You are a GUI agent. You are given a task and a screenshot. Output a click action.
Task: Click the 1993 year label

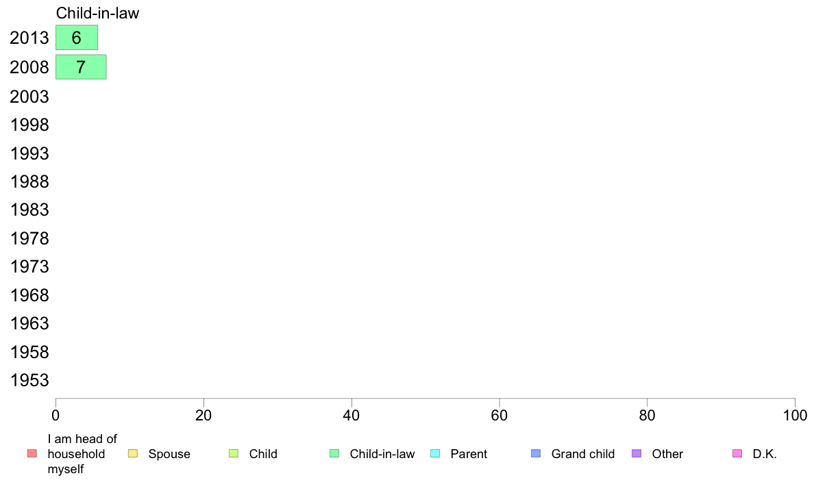pos(29,153)
